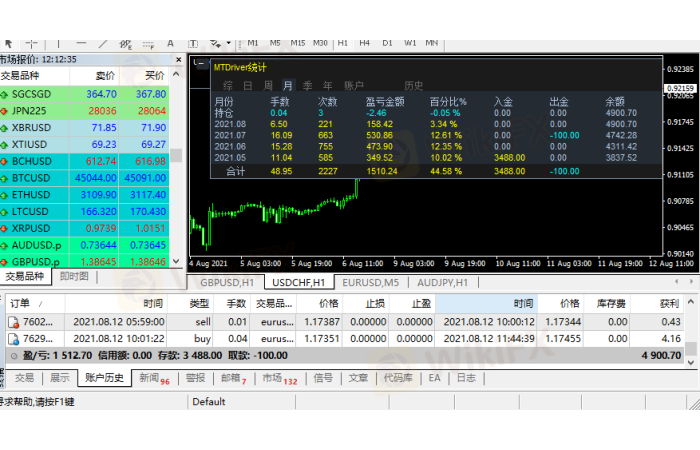Select the text label tool

tap(193, 44)
